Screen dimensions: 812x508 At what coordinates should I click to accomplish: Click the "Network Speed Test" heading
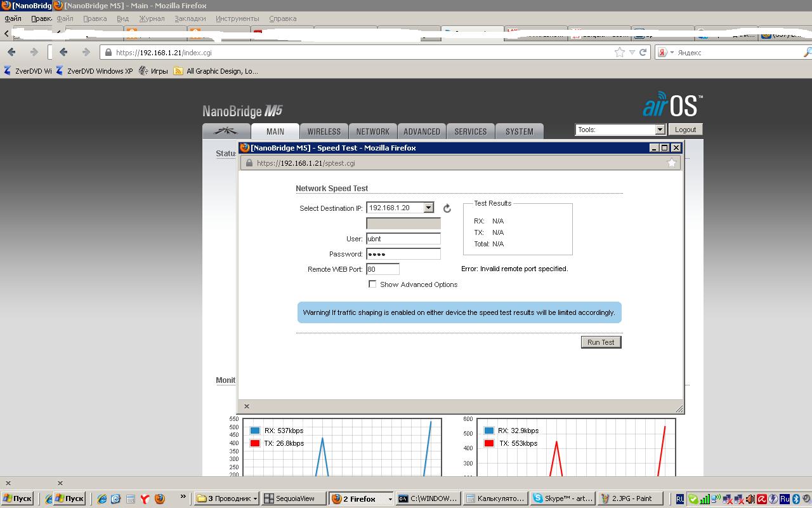[x=332, y=189]
